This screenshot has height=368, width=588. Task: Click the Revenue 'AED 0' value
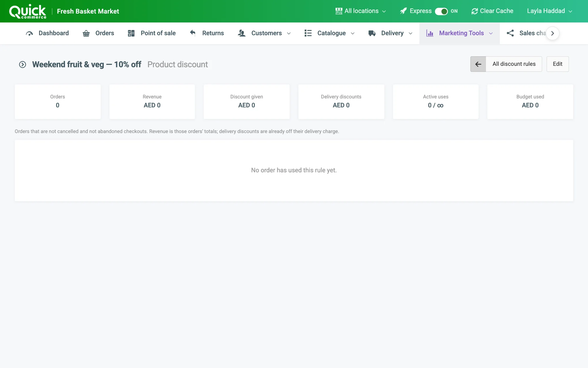[152, 105]
